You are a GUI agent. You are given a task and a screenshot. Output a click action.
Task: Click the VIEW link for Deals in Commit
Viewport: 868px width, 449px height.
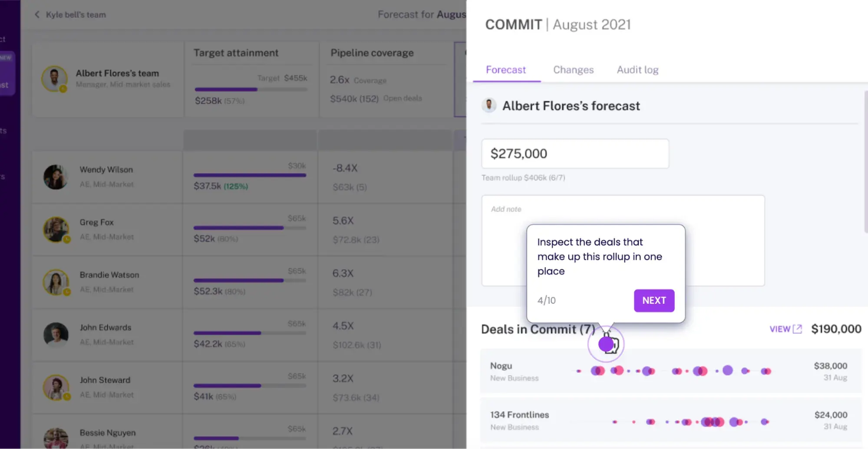point(780,329)
